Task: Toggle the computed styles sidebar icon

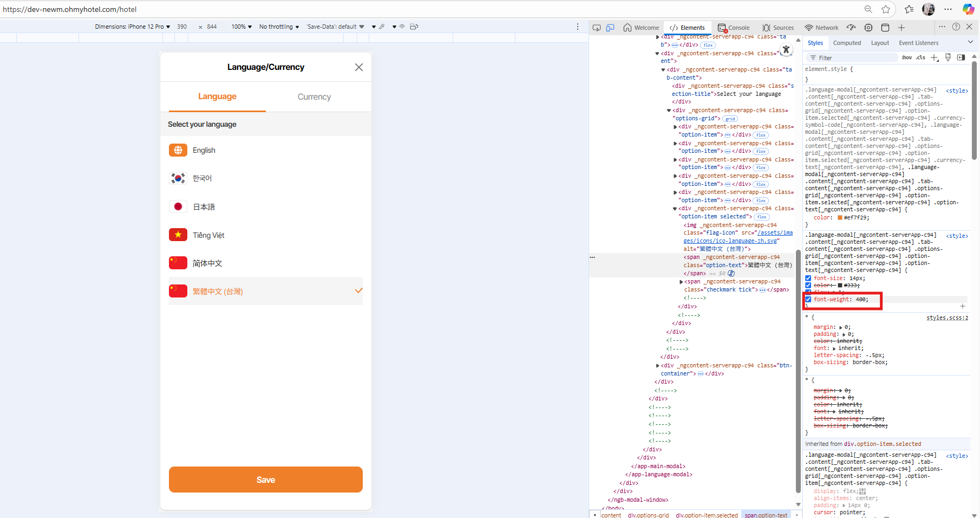Action: [961, 57]
